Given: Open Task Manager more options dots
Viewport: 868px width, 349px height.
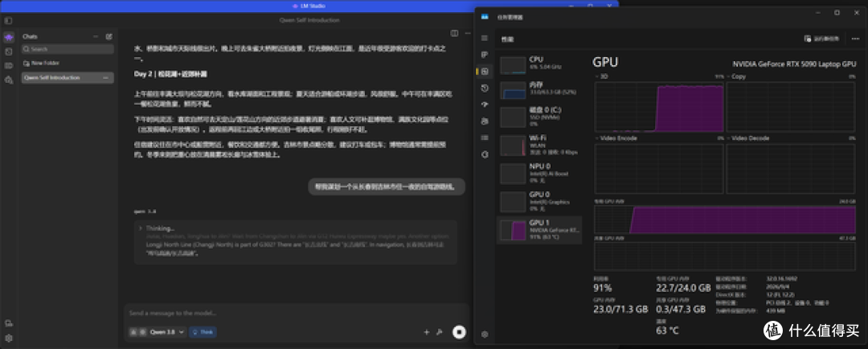Looking at the screenshot, I should click(855, 39).
